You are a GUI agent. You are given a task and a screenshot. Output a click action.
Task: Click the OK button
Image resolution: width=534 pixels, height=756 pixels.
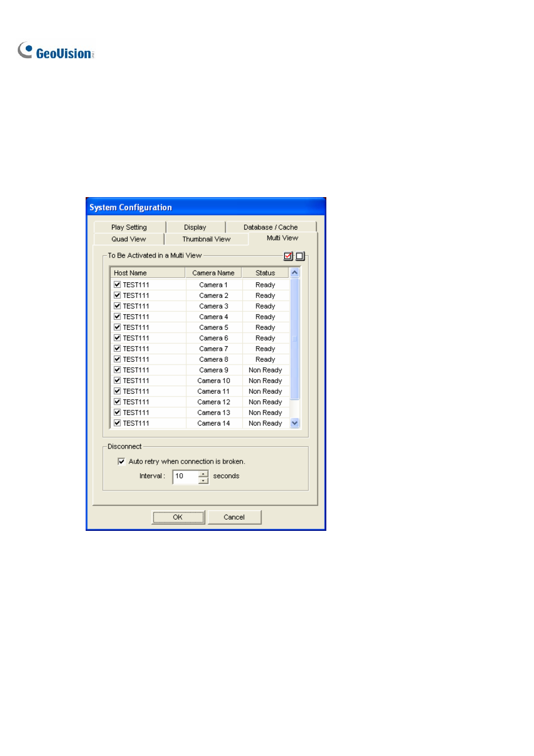(178, 517)
